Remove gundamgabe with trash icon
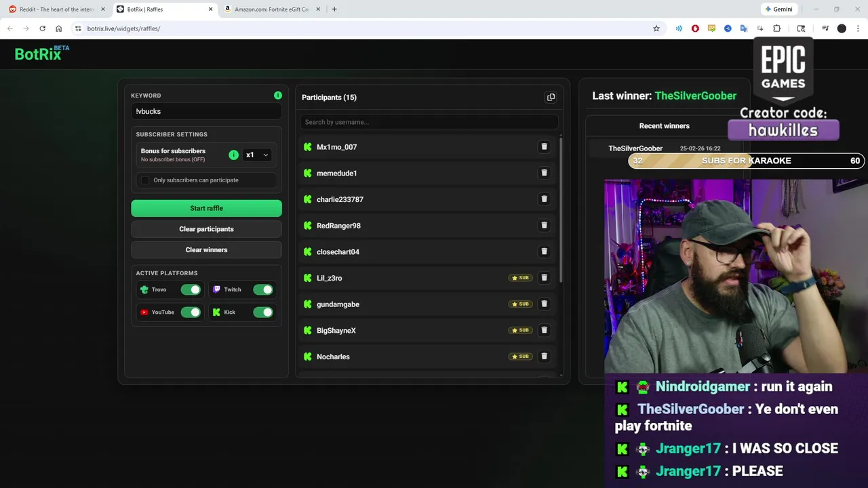 (x=544, y=304)
